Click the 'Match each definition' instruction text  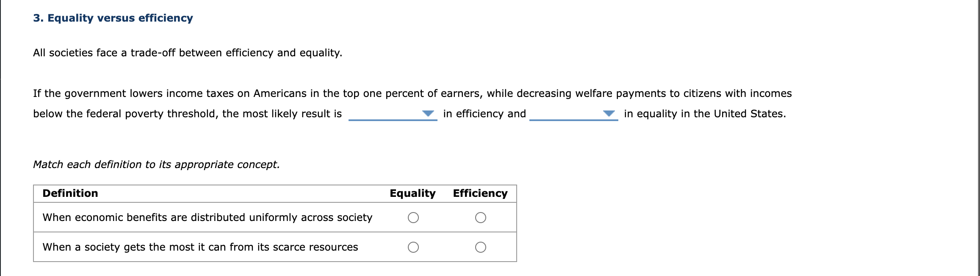point(157,165)
